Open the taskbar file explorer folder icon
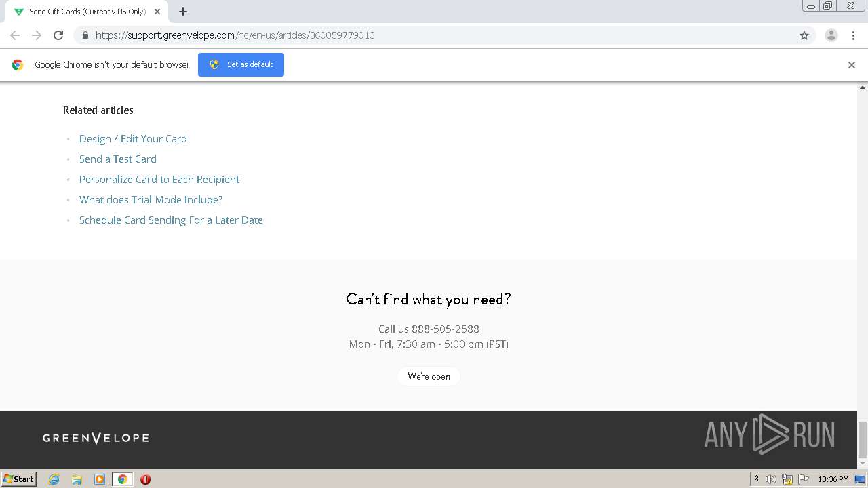Screen dimensions: 868x488 pos(77,479)
